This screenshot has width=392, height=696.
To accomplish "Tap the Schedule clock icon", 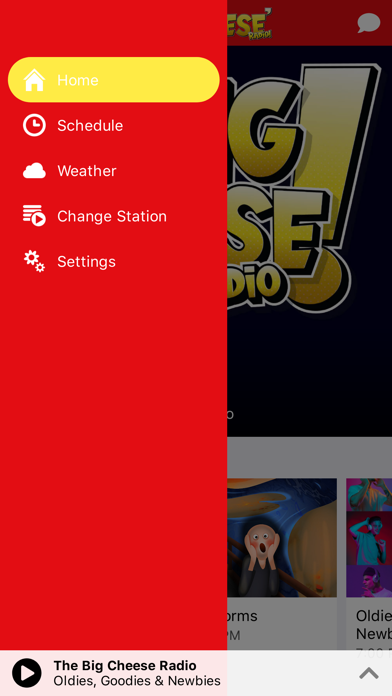I will 34,125.
